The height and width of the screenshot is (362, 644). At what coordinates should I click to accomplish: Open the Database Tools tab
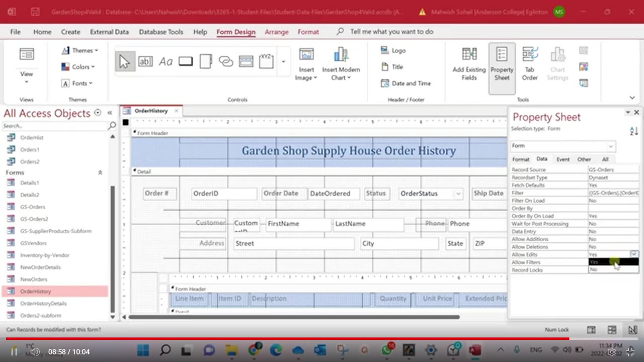(x=161, y=32)
